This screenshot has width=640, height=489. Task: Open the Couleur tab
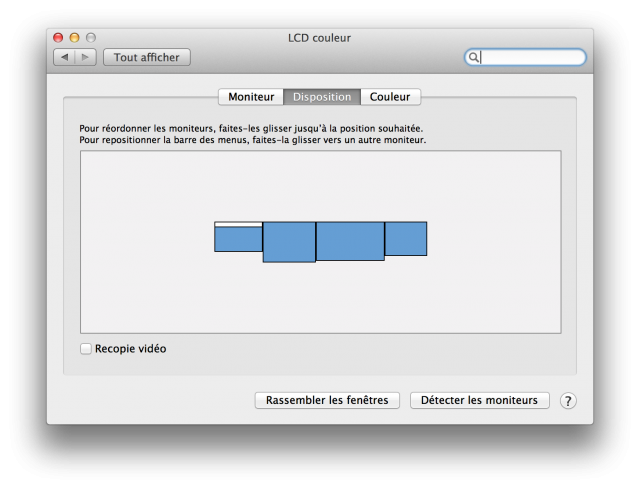coord(390,97)
